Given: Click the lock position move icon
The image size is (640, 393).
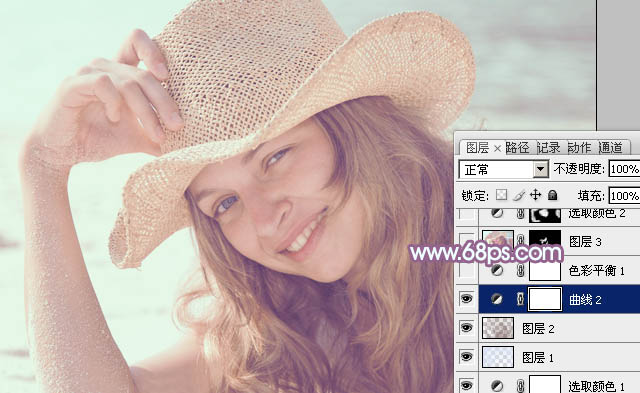Looking at the screenshot, I should 535,195.
